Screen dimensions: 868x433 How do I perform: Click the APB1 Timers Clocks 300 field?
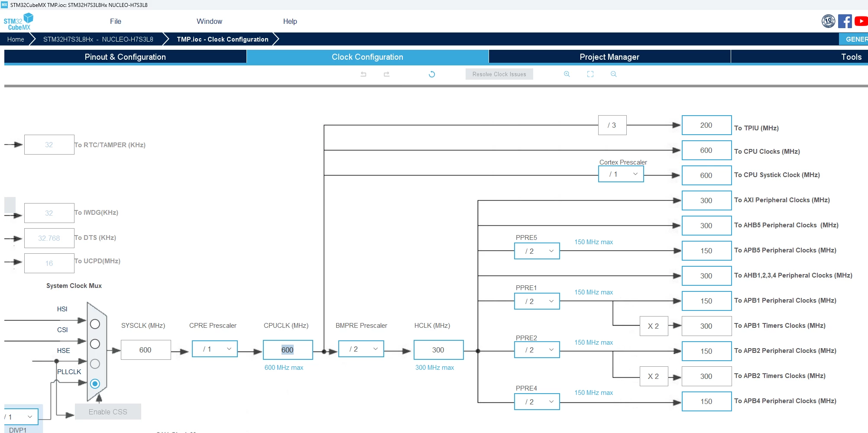[x=706, y=326]
